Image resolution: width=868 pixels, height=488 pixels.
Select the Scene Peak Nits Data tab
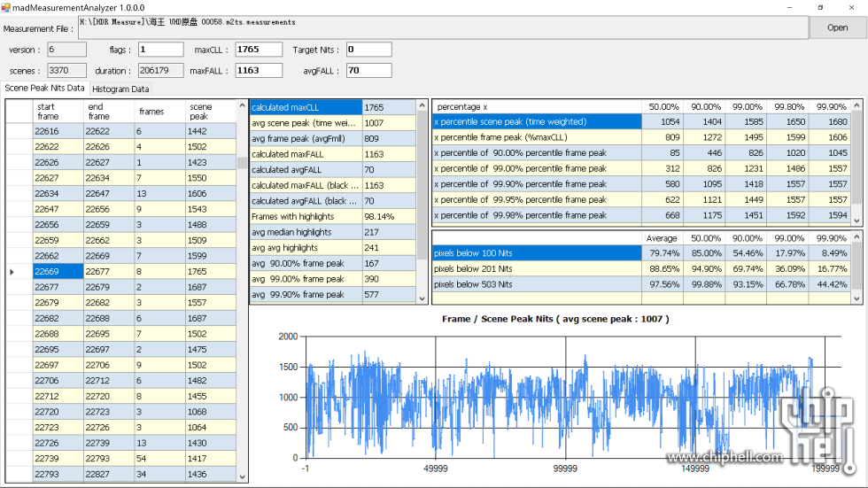click(x=45, y=89)
